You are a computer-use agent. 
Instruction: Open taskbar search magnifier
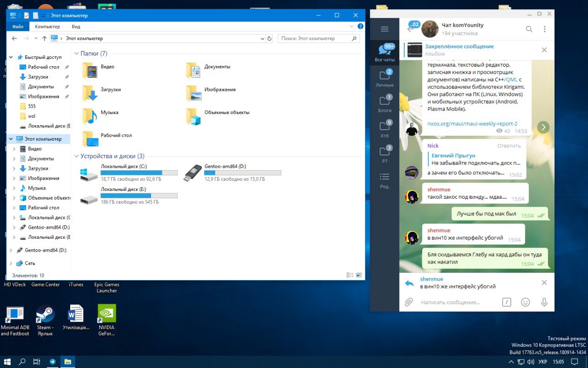coord(22,362)
